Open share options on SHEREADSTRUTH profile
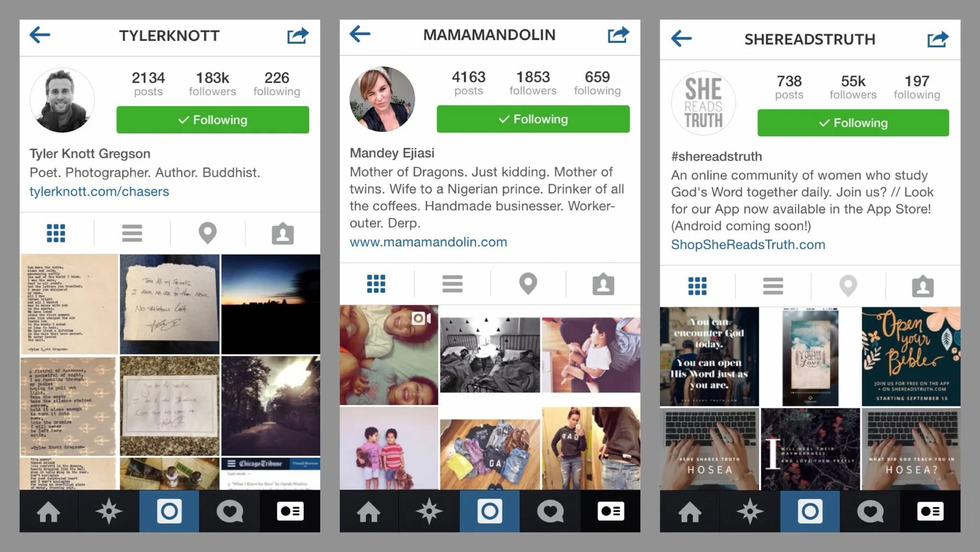980x552 pixels. [x=938, y=39]
